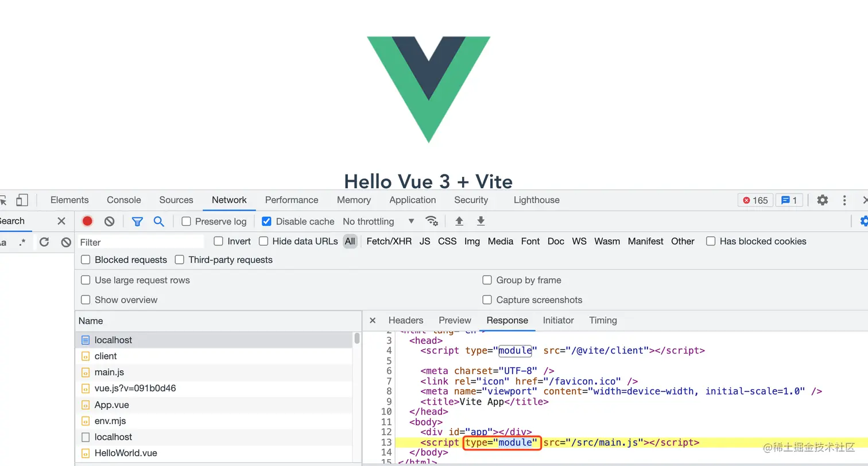The image size is (868, 466).
Task: Check Hide data URLs
Action: 263,241
